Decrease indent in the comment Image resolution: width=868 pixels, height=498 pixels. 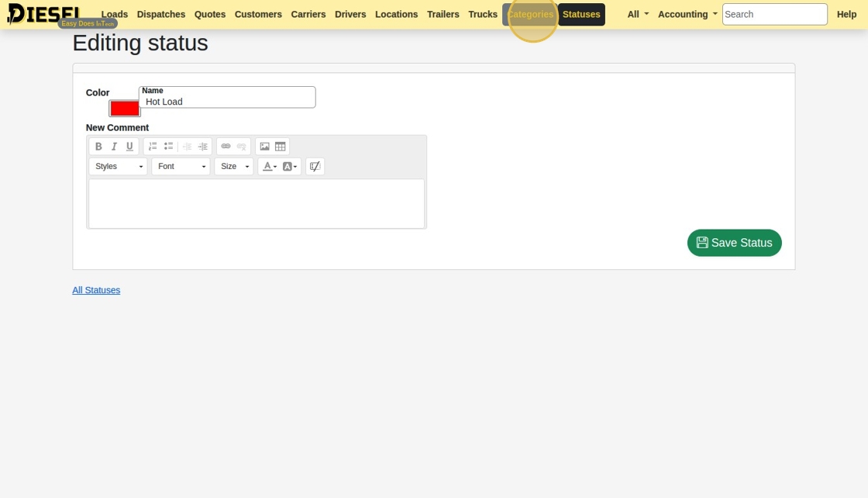187,147
